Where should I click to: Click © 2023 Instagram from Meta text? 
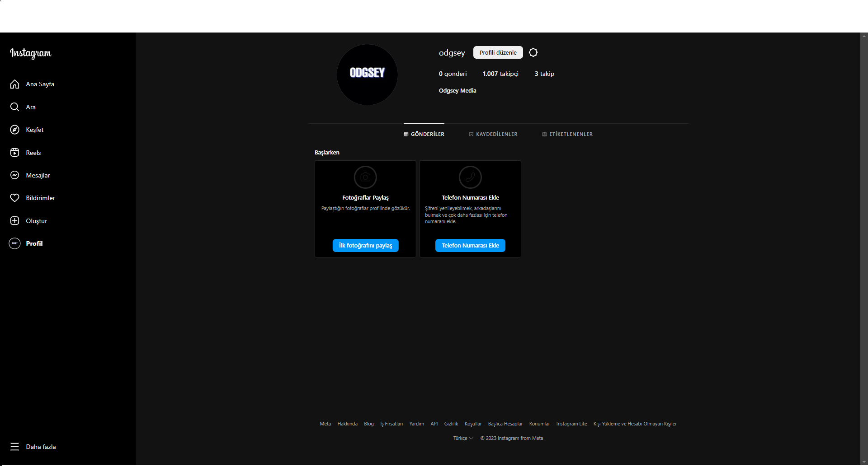pos(512,438)
